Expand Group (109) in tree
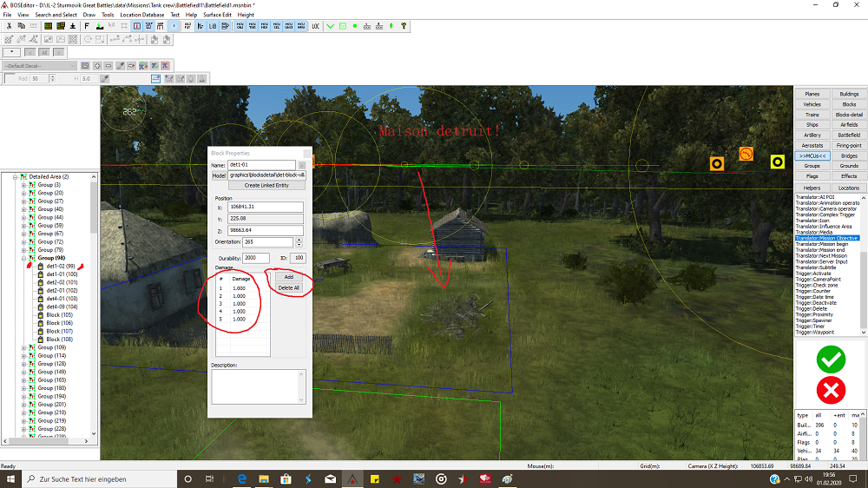Image resolution: width=868 pixels, height=488 pixels. [x=23, y=347]
